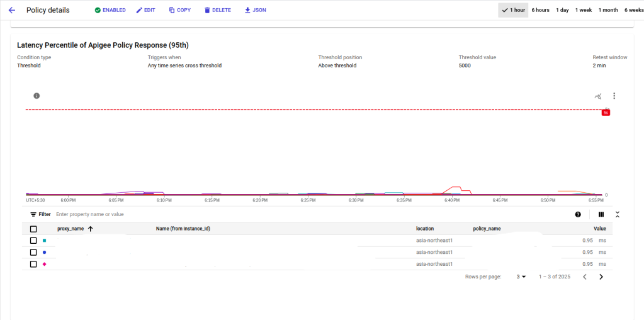Click the Filter icon below the chart

click(33, 214)
